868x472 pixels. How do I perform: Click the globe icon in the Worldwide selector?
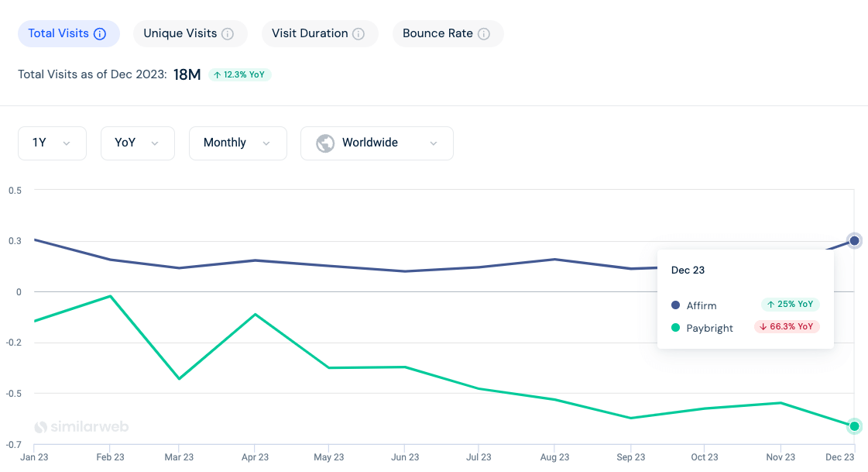click(325, 143)
